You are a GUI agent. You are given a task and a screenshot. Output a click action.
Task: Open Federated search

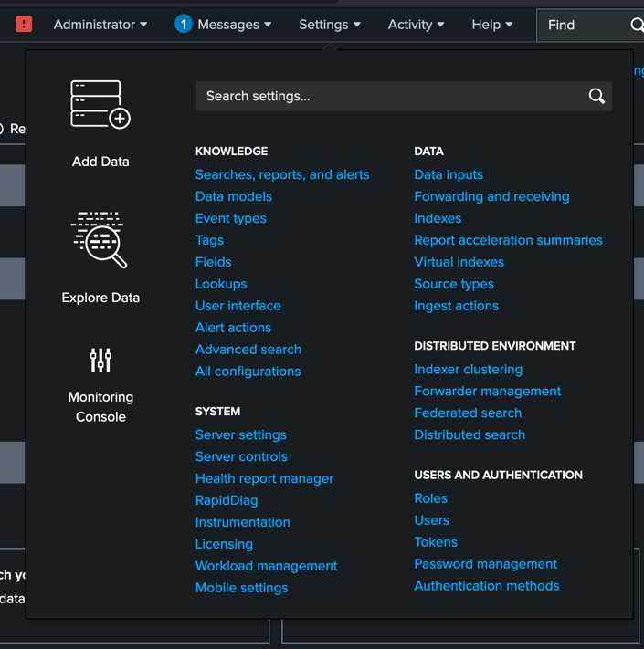tap(468, 413)
